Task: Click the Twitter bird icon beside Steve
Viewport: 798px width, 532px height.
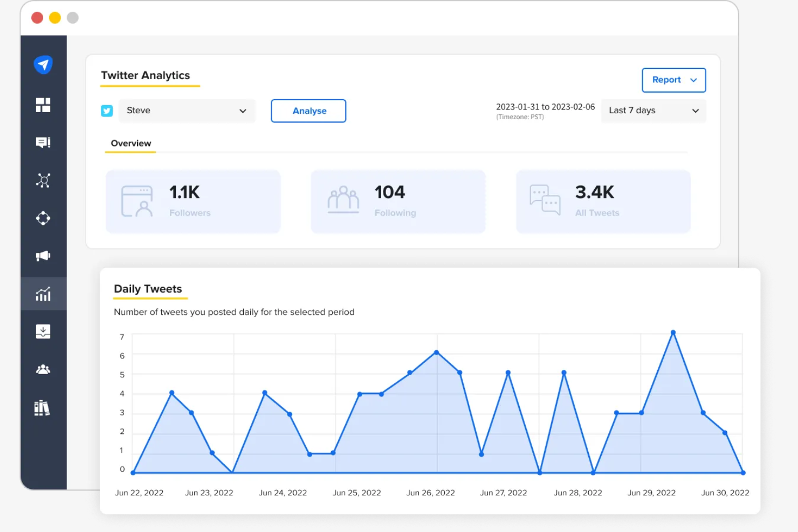Action: coord(107,110)
